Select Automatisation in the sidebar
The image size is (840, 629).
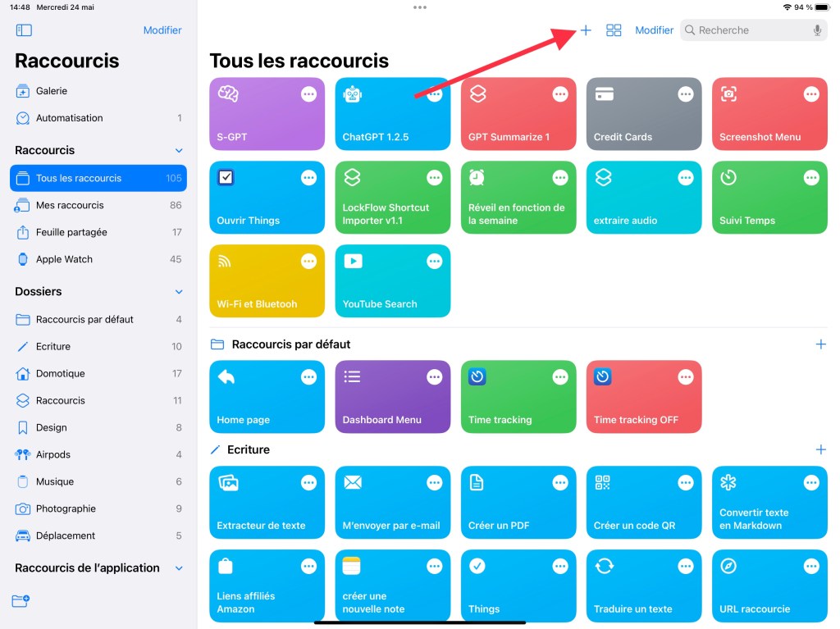click(69, 118)
